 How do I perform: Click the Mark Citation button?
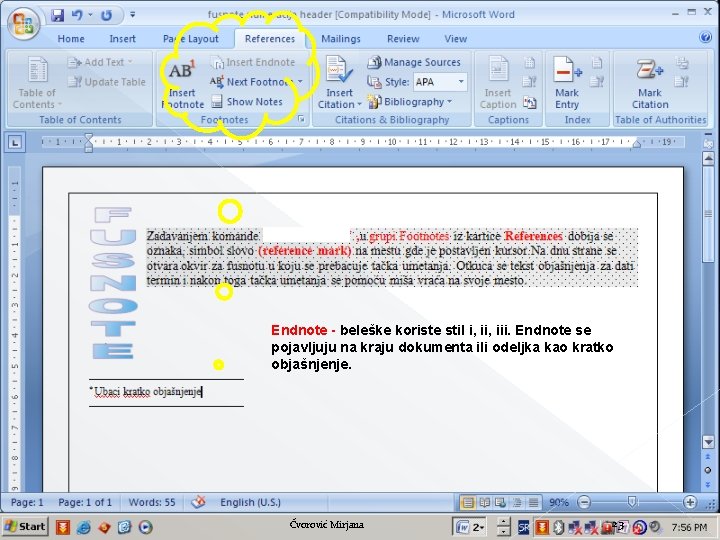point(650,83)
